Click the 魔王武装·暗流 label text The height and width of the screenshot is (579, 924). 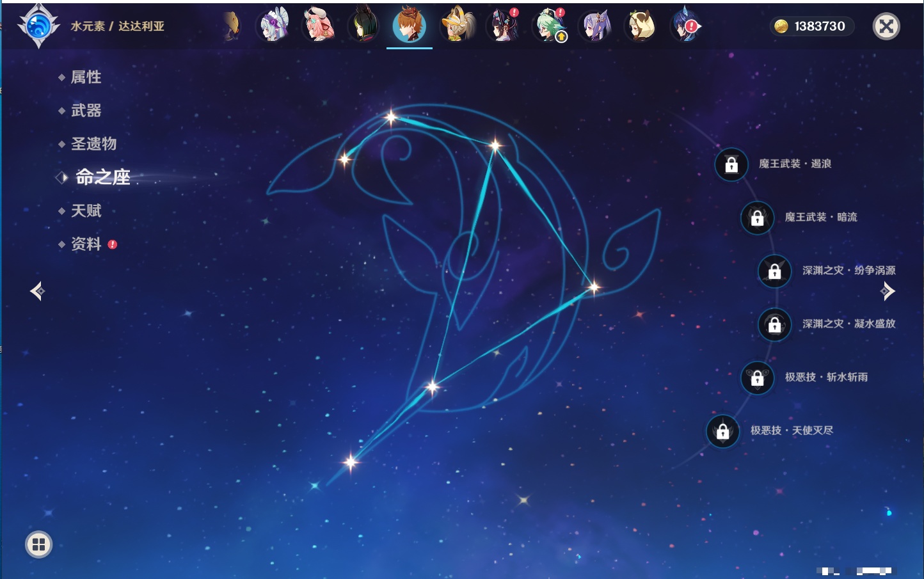[x=821, y=217]
